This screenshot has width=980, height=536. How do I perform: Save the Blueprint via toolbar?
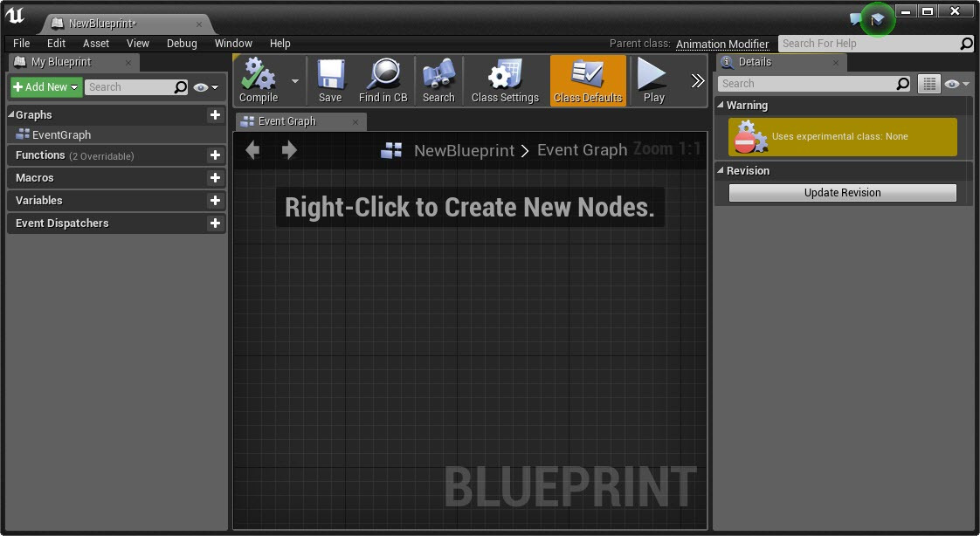(x=330, y=80)
